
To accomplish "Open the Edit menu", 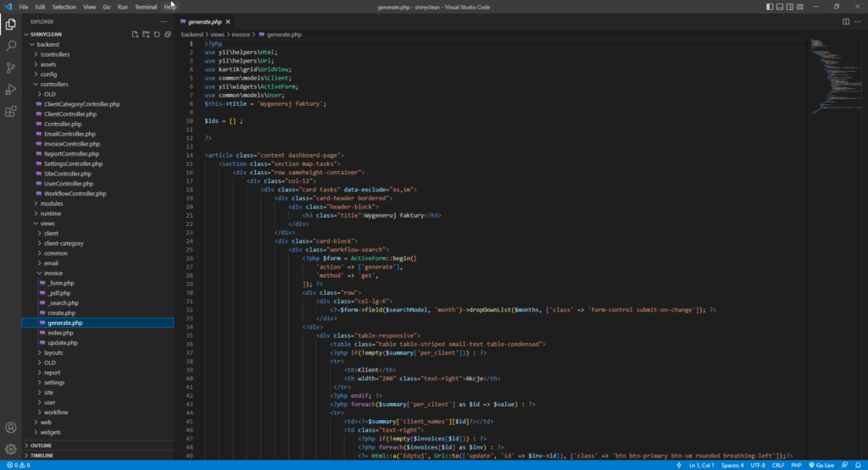I will pos(41,7).
